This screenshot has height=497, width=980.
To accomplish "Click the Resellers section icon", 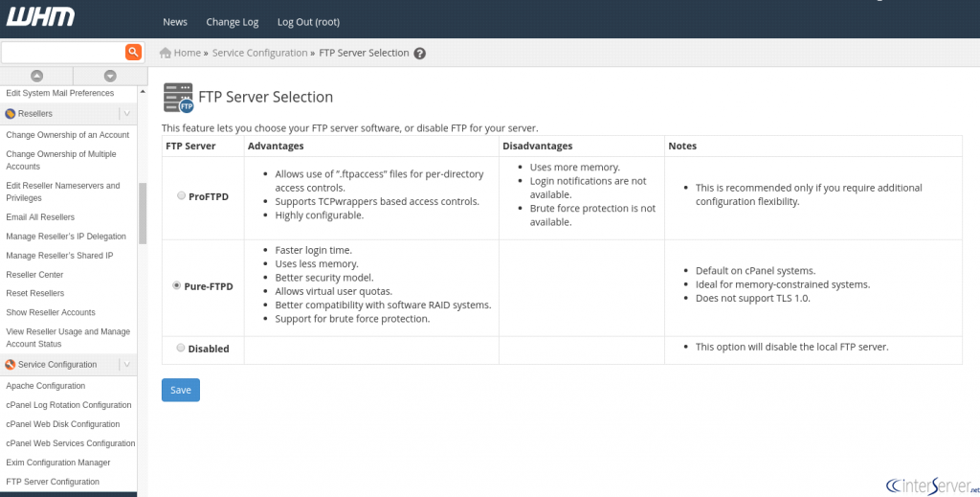I will tap(11, 114).
